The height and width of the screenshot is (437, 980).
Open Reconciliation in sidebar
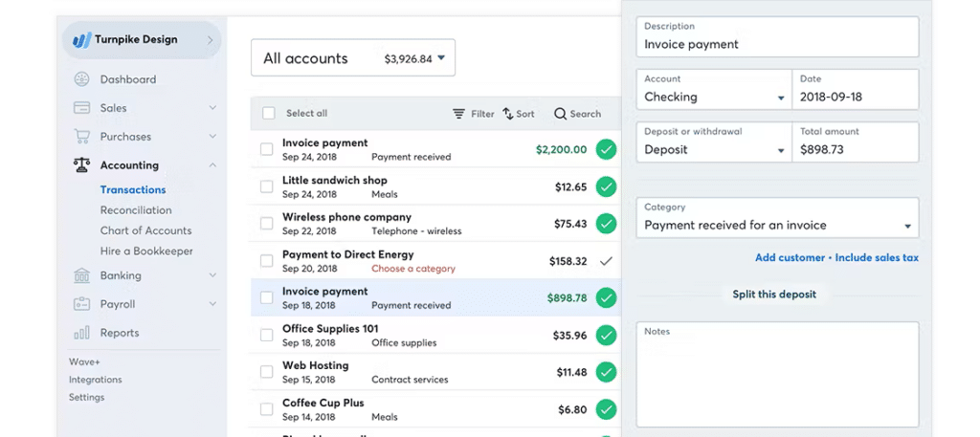point(136,210)
